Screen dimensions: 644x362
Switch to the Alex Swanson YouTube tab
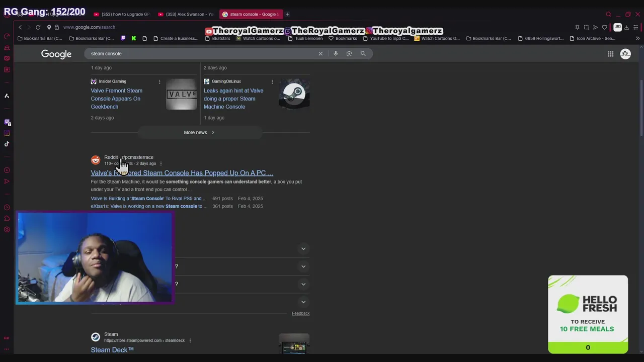click(x=186, y=14)
